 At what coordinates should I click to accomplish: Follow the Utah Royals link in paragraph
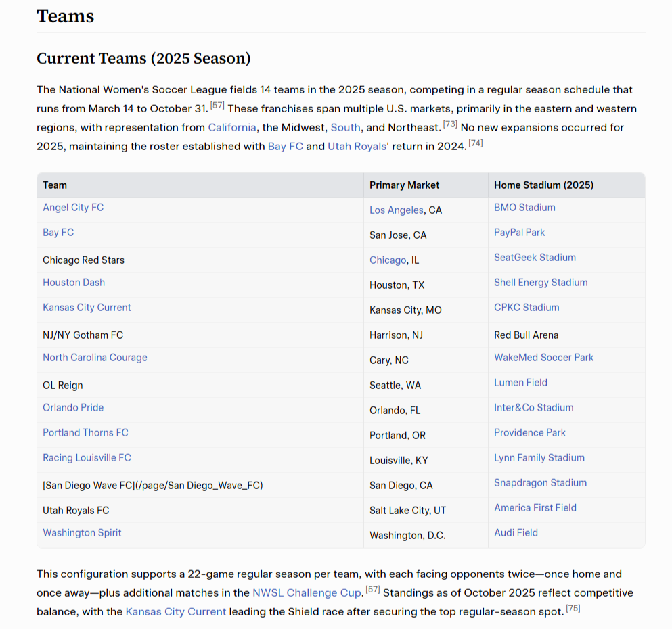(x=357, y=147)
